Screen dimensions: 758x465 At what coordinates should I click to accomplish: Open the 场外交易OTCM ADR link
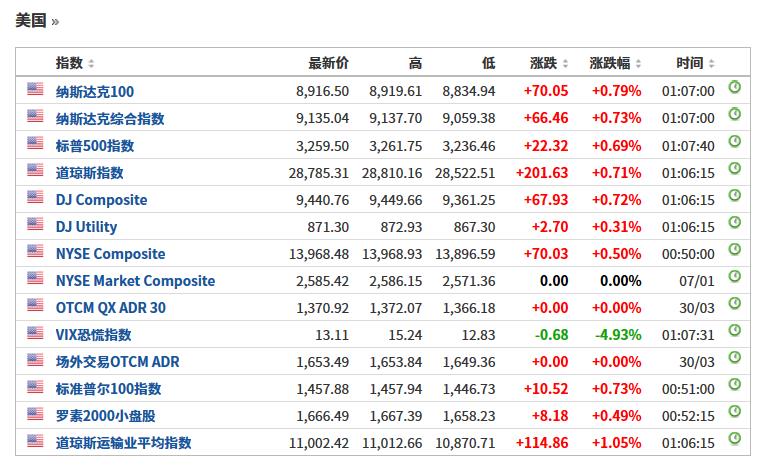(117, 362)
